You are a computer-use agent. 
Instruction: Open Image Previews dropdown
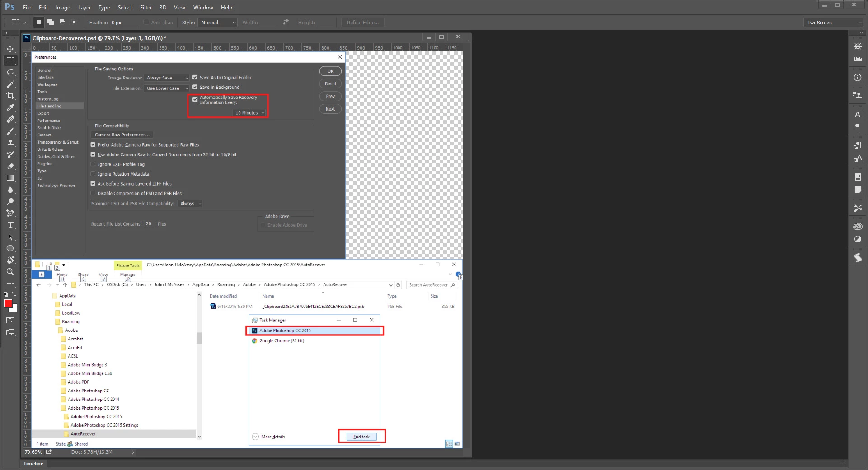(x=167, y=78)
